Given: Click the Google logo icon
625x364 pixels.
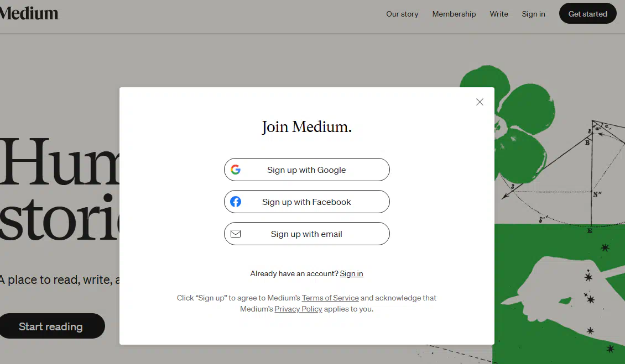Looking at the screenshot, I should coord(236,170).
